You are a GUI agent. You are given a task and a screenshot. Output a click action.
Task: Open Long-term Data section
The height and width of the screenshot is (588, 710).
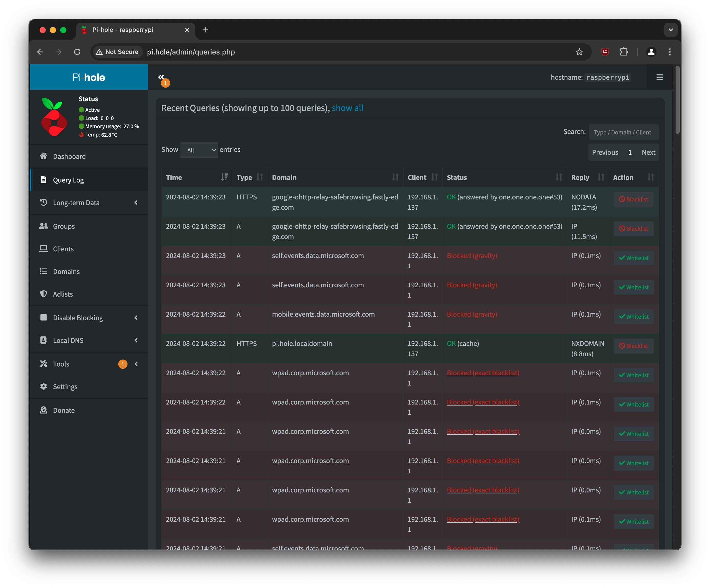89,203
